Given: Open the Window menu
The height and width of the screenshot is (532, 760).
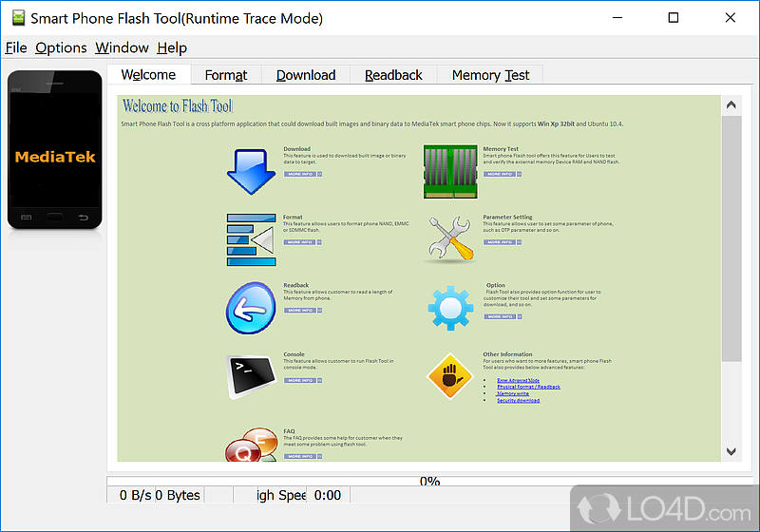Looking at the screenshot, I should tap(122, 47).
